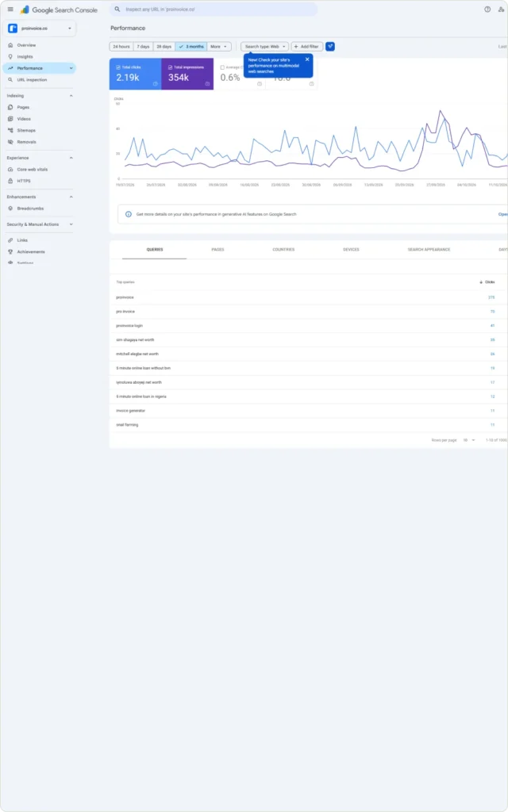Click the Sitemaps tree icon
Image resolution: width=508 pixels, height=812 pixels.
click(x=10, y=131)
